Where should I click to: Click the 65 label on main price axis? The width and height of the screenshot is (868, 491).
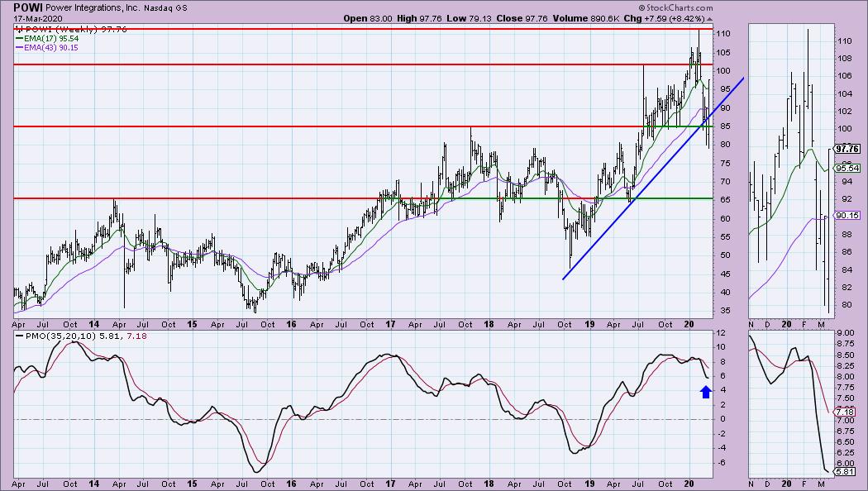[723, 200]
